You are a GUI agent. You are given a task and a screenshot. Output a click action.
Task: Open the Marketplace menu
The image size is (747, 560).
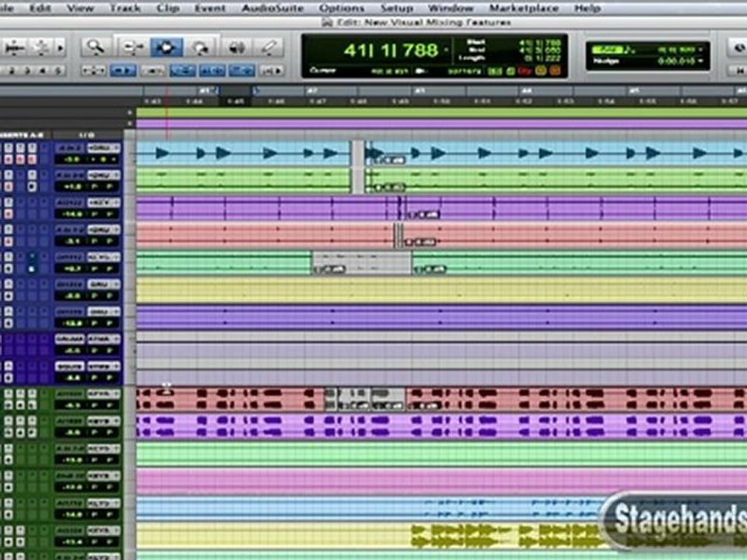click(x=524, y=8)
